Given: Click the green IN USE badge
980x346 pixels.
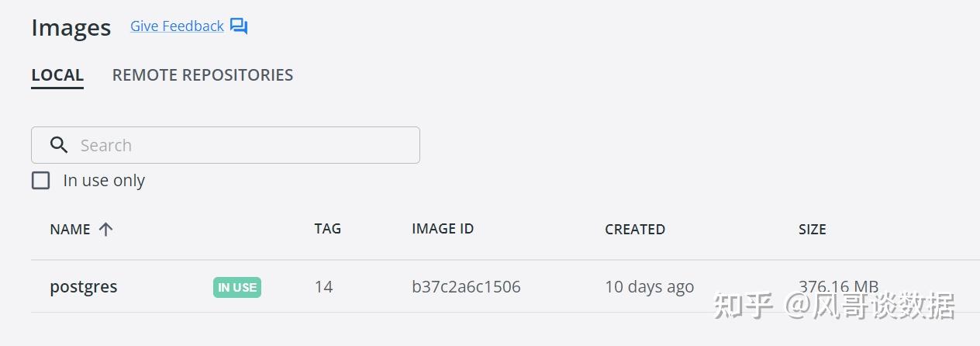Looking at the screenshot, I should [237, 287].
